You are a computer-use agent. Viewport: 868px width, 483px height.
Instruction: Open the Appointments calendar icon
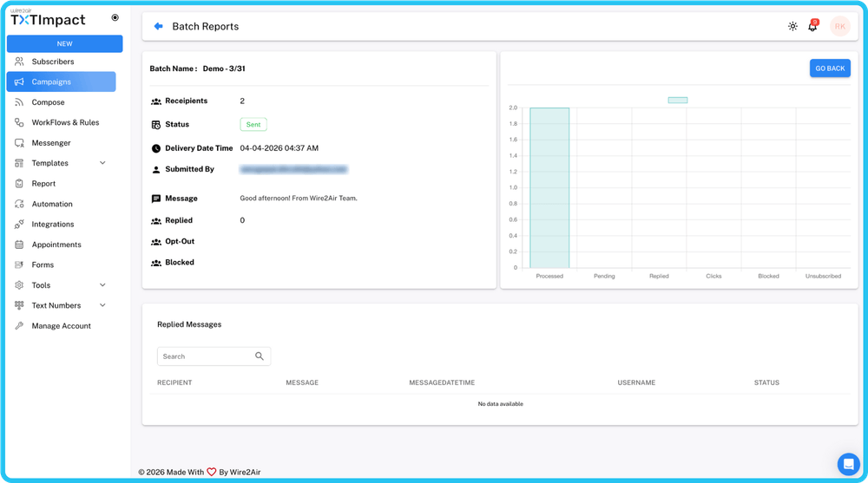pos(19,245)
